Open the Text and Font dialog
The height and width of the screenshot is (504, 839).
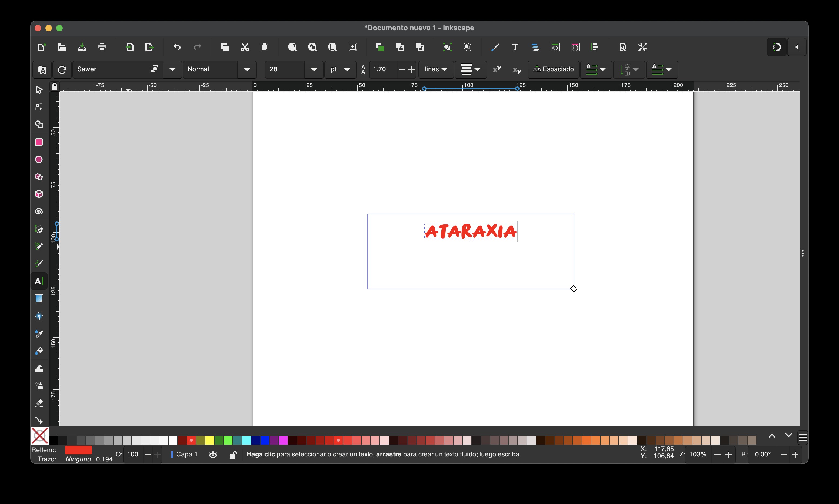[x=515, y=47]
